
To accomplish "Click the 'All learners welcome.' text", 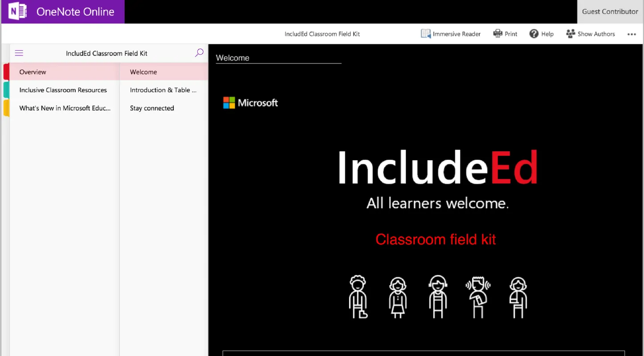I will pos(437,203).
